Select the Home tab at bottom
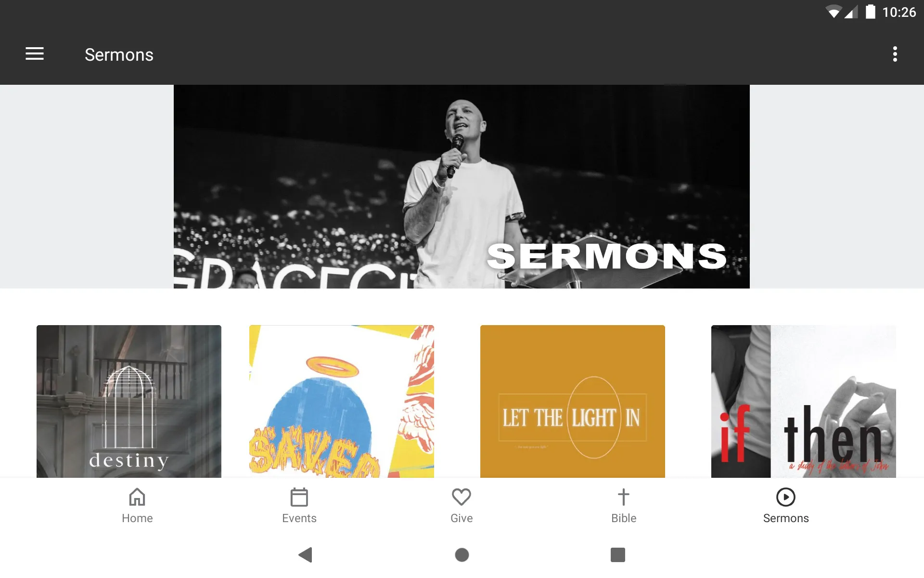Image resolution: width=924 pixels, height=578 pixels. [136, 505]
